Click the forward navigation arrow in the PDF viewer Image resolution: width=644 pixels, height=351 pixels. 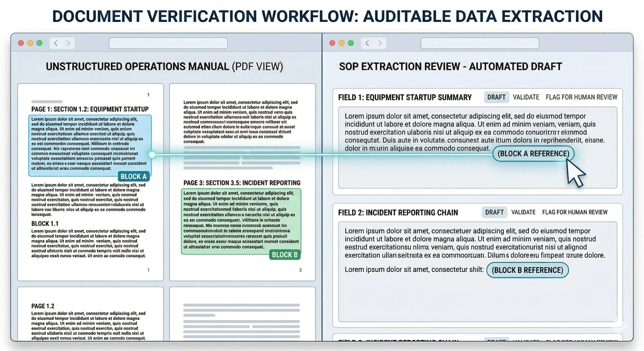tap(69, 43)
